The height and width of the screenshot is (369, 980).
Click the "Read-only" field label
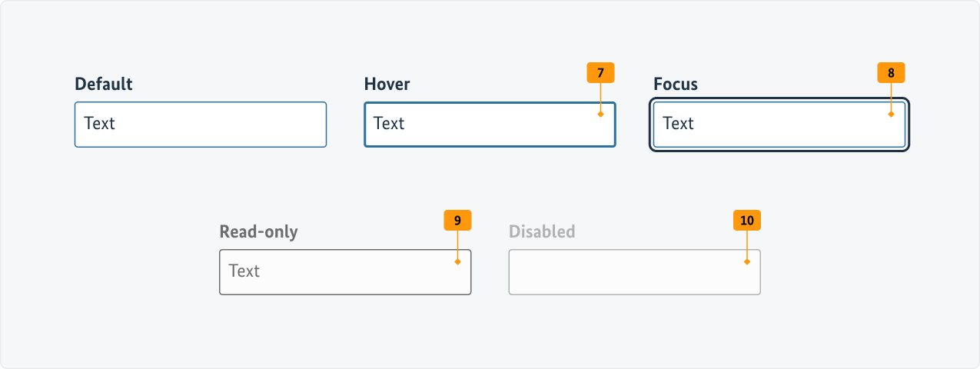coord(258,232)
